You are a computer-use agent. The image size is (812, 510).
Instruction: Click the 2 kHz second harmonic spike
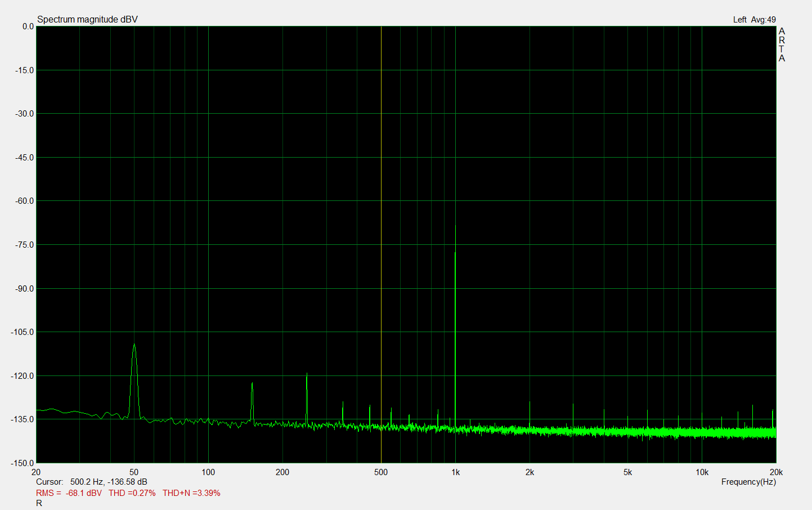[530, 415]
